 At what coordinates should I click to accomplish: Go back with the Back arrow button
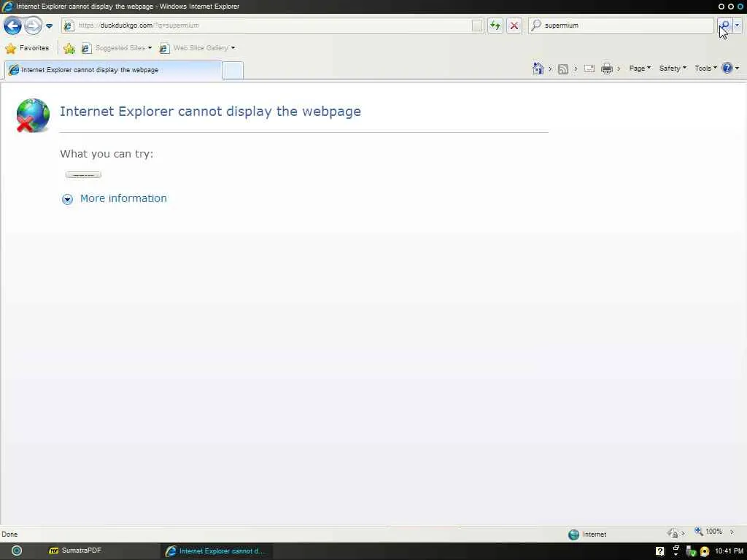[12, 26]
